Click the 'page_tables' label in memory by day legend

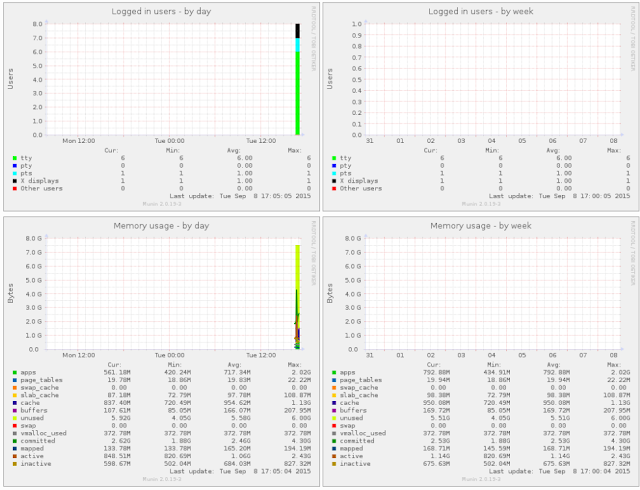coord(42,380)
